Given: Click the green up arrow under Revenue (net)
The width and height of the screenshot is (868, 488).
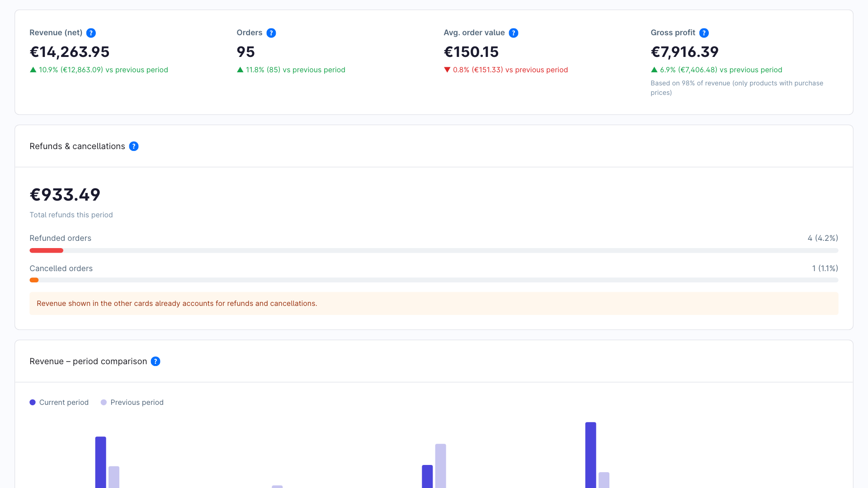Looking at the screenshot, I should tap(33, 70).
